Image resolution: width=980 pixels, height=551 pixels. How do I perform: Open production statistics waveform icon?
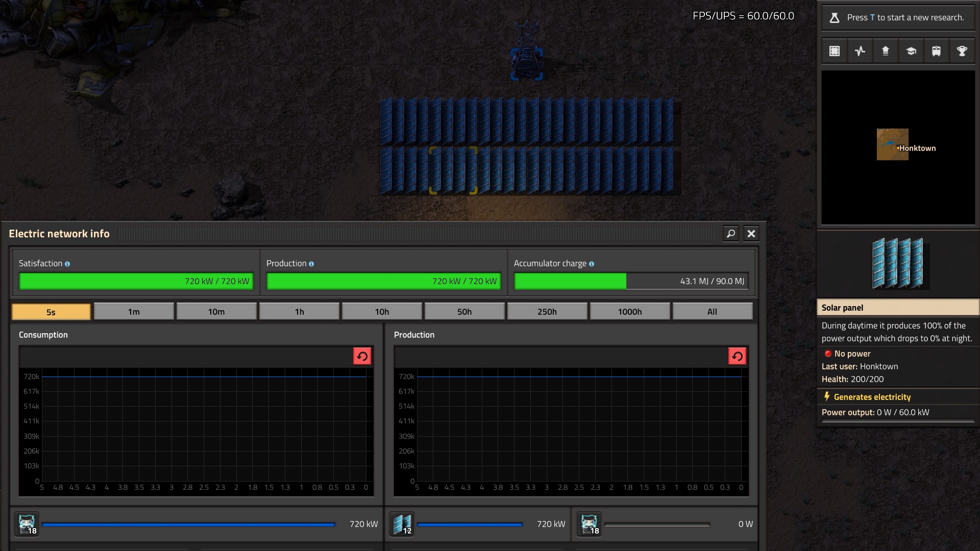coord(860,51)
